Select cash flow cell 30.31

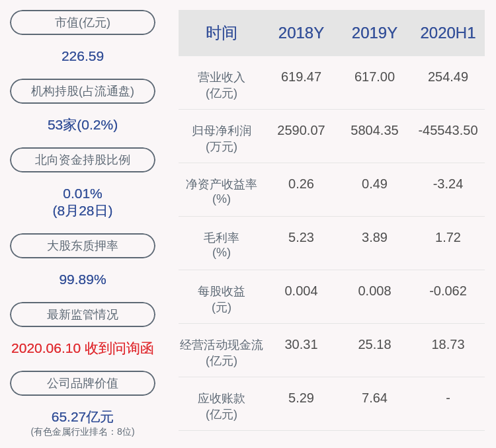tap(301, 344)
